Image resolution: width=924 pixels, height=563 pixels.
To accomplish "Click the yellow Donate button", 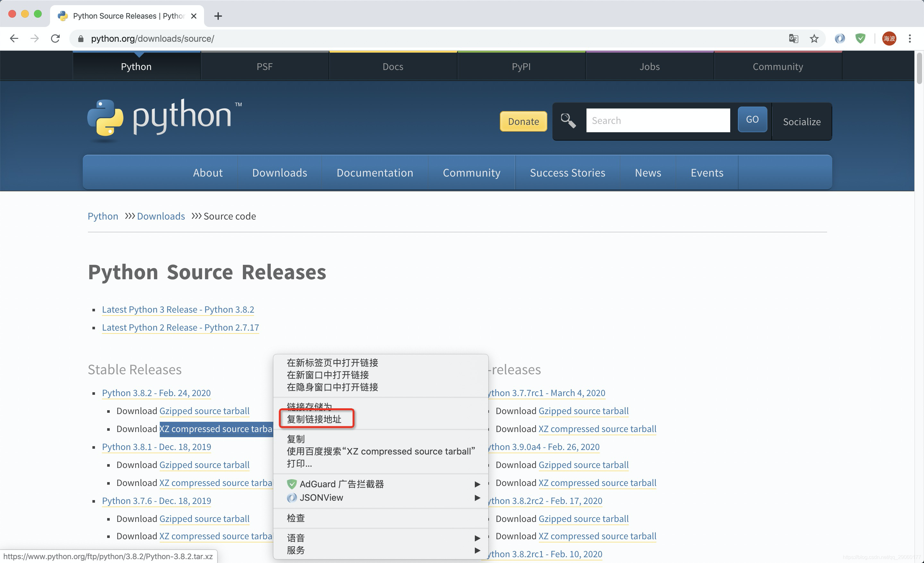I will pos(523,121).
